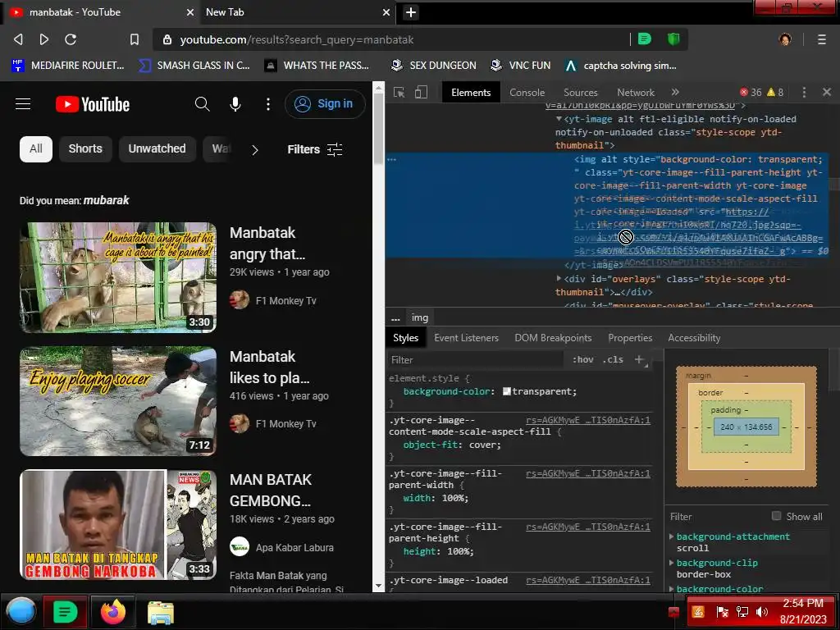This screenshot has width=840, height=630.
Task: Expand background-attachment computed property
Action: pos(672,536)
